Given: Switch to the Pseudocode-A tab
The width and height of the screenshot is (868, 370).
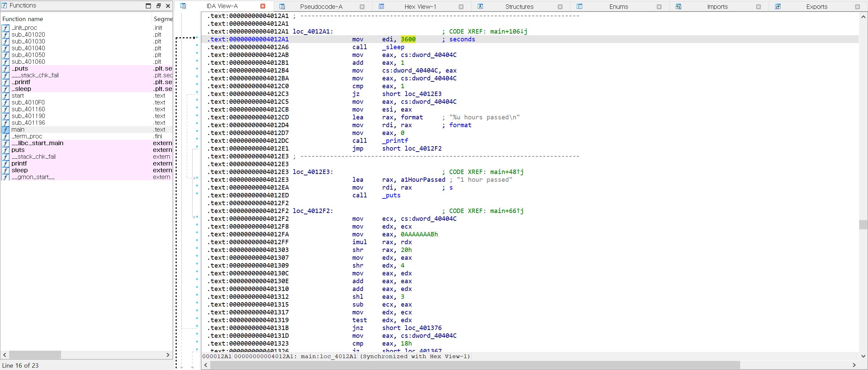Looking at the screenshot, I should (321, 7).
